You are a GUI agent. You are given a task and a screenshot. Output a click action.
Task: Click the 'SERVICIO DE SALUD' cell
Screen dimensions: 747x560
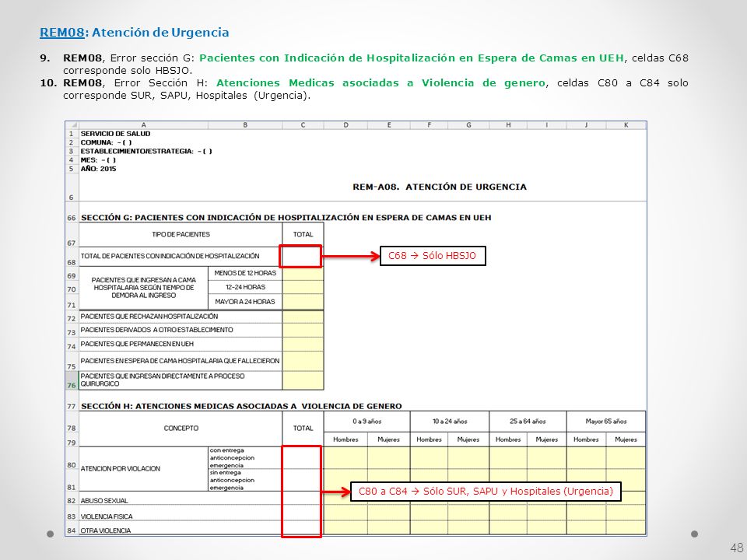click(x=115, y=134)
